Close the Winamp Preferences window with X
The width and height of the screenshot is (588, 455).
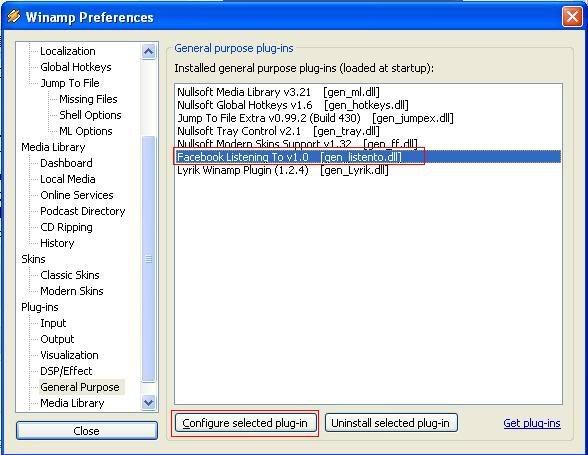point(572,17)
